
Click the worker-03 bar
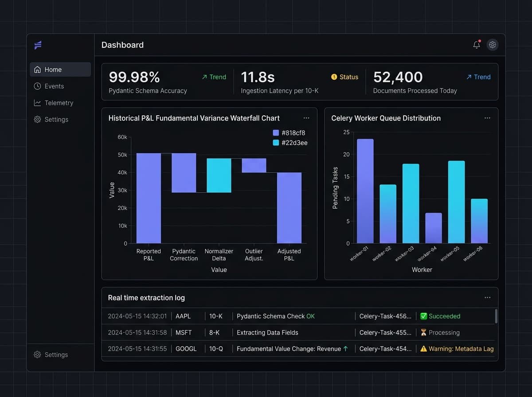coord(411,204)
